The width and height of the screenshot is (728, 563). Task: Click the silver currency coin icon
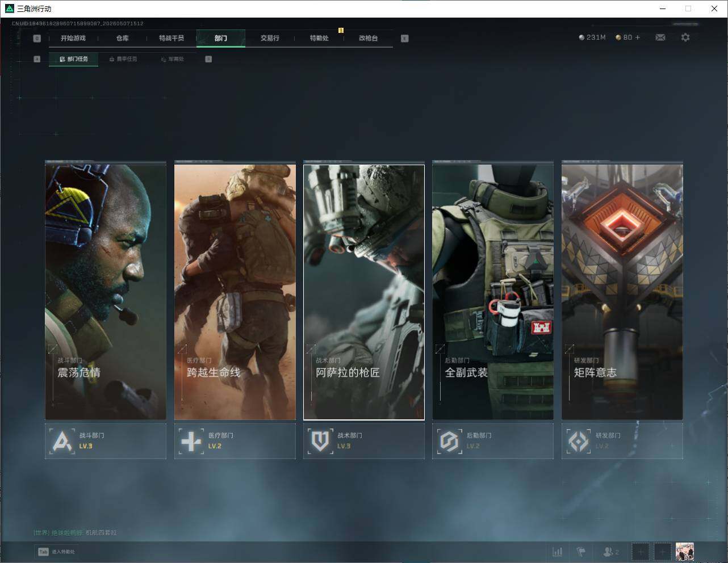(x=581, y=37)
